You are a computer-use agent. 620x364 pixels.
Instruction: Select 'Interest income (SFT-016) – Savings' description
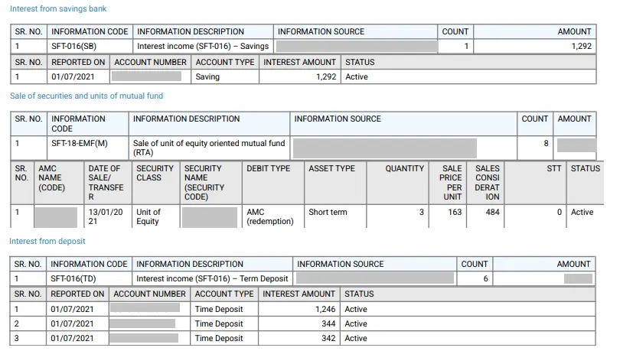pos(203,46)
